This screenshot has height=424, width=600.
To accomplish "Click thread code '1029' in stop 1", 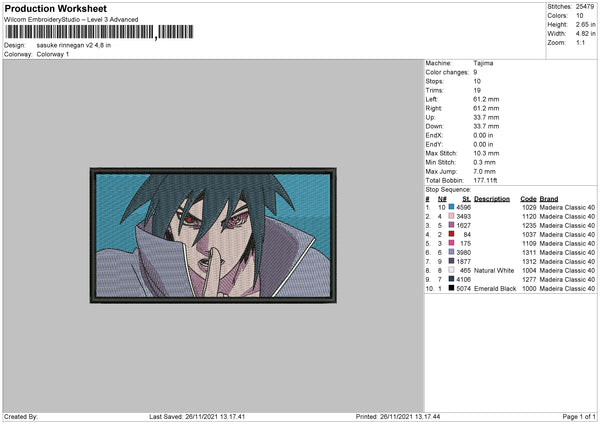I will (x=529, y=207).
